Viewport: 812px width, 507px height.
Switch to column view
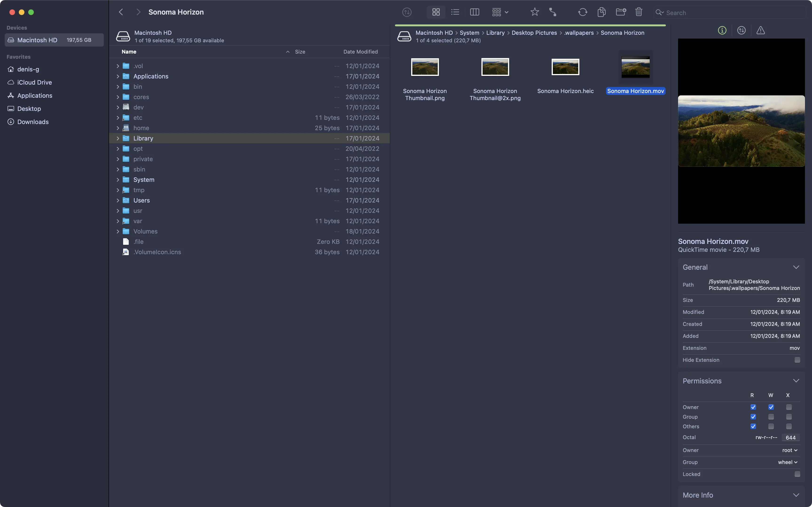474,12
